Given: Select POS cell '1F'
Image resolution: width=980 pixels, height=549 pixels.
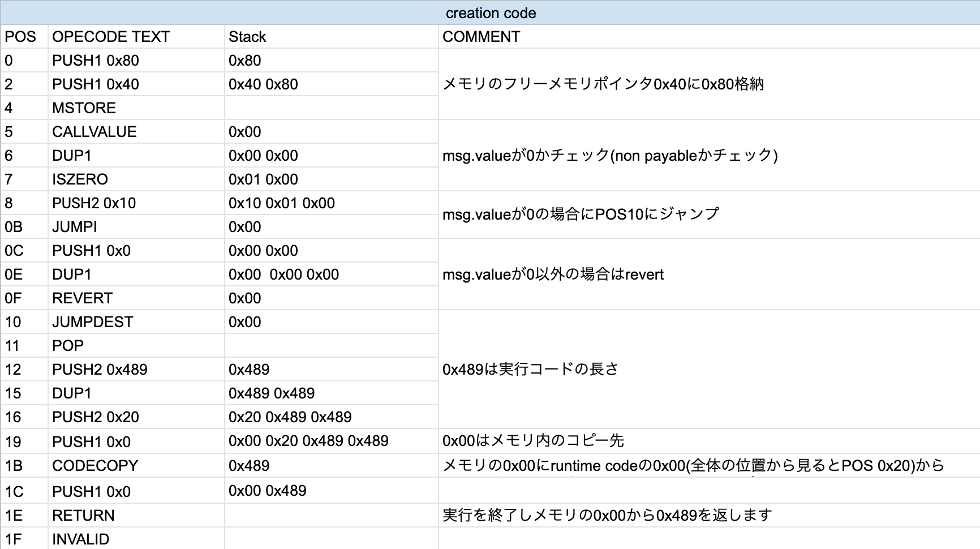Looking at the screenshot, I should [x=24, y=539].
